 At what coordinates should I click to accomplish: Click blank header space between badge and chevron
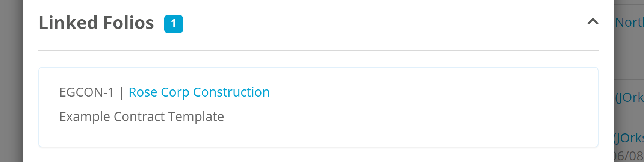[x=376, y=23]
